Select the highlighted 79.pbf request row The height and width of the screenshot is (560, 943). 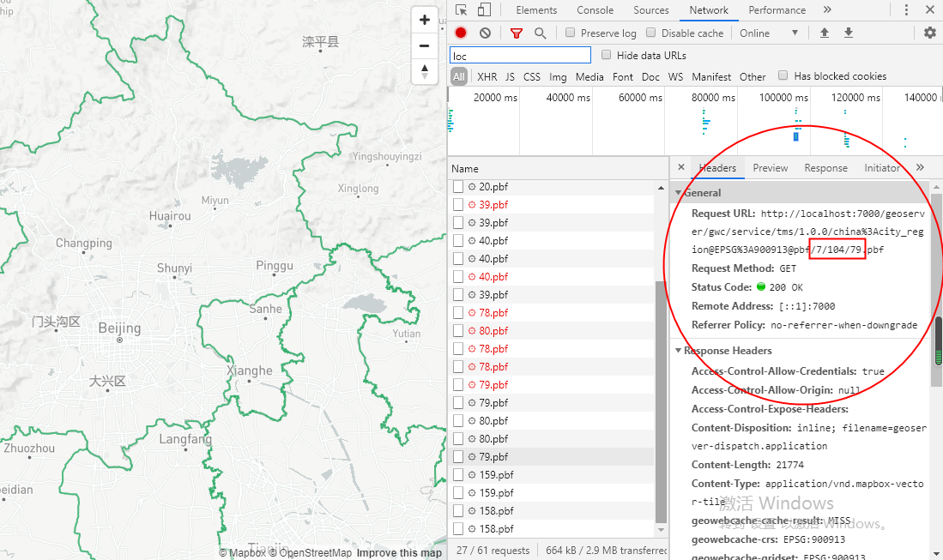pos(552,456)
